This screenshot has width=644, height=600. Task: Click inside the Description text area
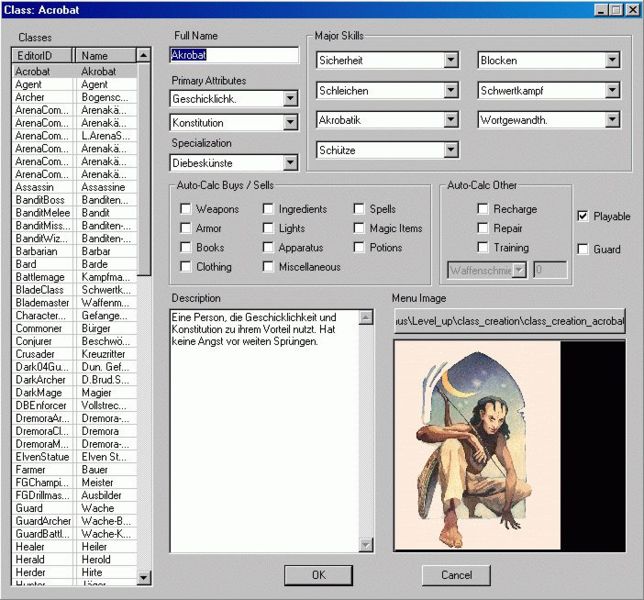click(264, 431)
